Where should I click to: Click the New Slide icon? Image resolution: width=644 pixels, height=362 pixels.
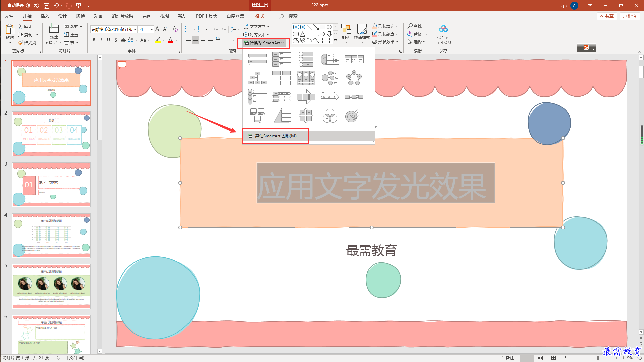[x=54, y=29]
